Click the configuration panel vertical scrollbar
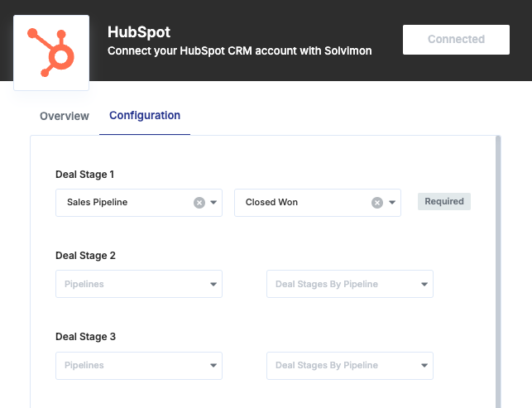The width and height of the screenshot is (532, 408). pyautogui.click(x=498, y=271)
